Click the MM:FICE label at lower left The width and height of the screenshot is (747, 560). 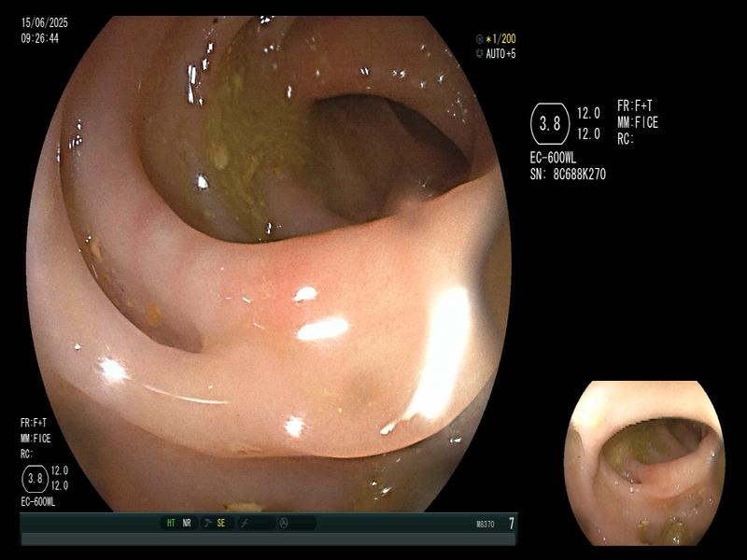(35, 439)
